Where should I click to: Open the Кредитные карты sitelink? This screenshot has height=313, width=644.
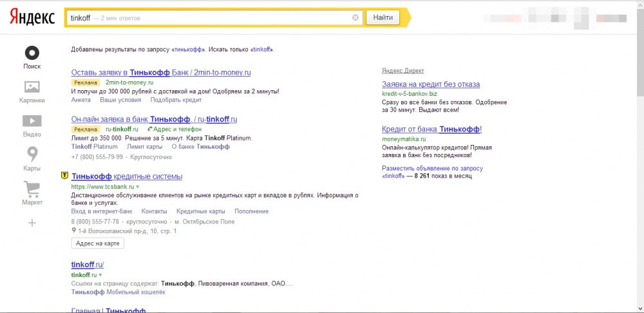pos(201,211)
